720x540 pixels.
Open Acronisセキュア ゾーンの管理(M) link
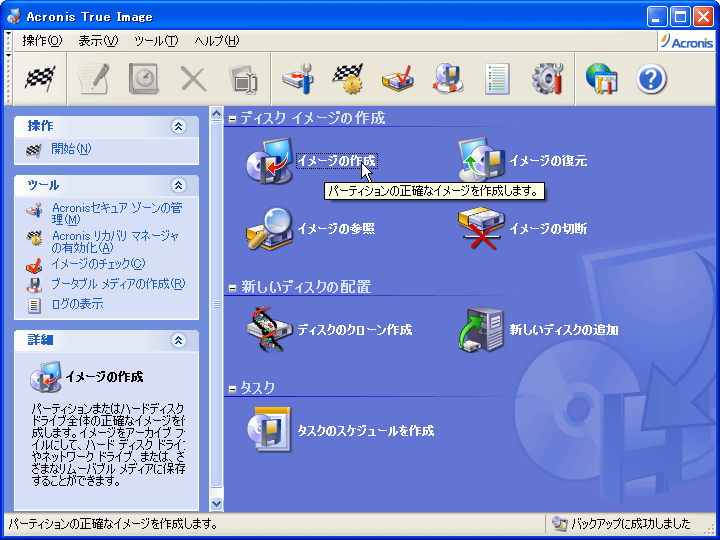pos(117,214)
